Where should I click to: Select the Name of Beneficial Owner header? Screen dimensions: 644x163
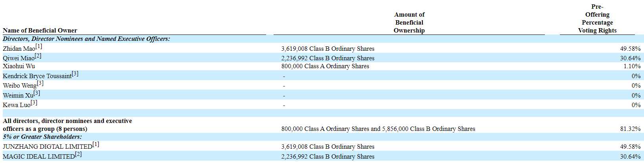coord(40,31)
